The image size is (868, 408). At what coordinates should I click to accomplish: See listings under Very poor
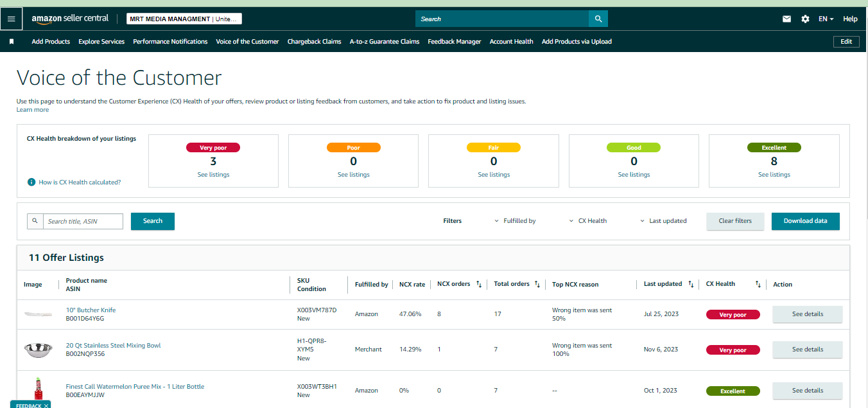point(213,175)
